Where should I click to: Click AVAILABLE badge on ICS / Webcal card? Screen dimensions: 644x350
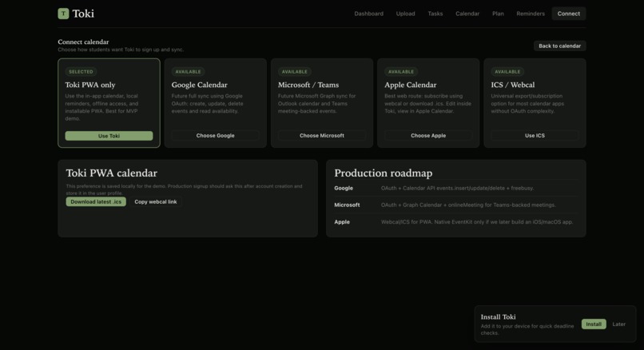click(x=507, y=71)
